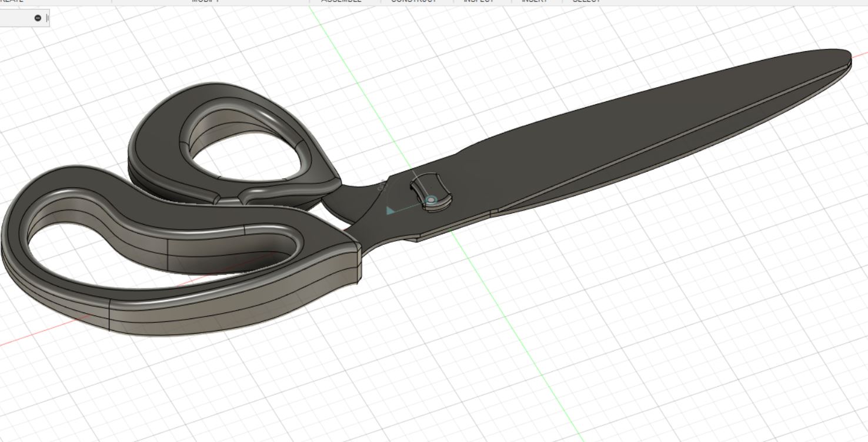Click the small turquoise arrow marker near center
The height and width of the screenshot is (442, 868).
click(390, 210)
